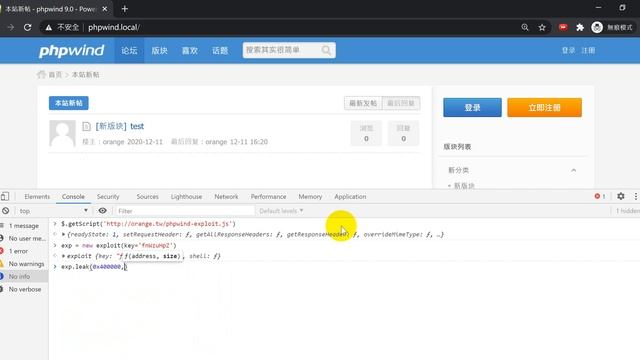Click the 注册 link in top bar
Image resolution: width=640 pixels, height=360 pixels.
[588, 51]
